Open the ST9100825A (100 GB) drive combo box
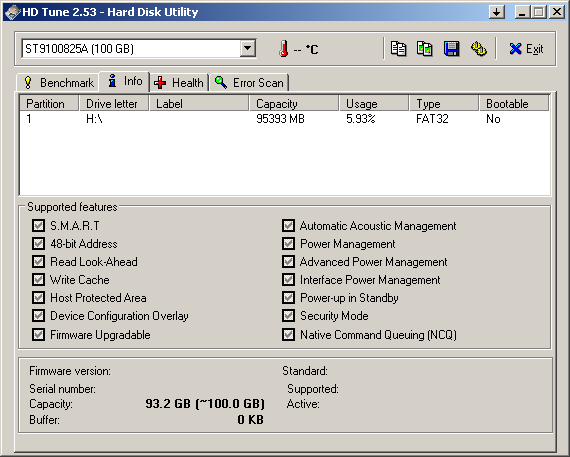Image resolution: width=570 pixels, height=457 pixels. click(139, 48)
